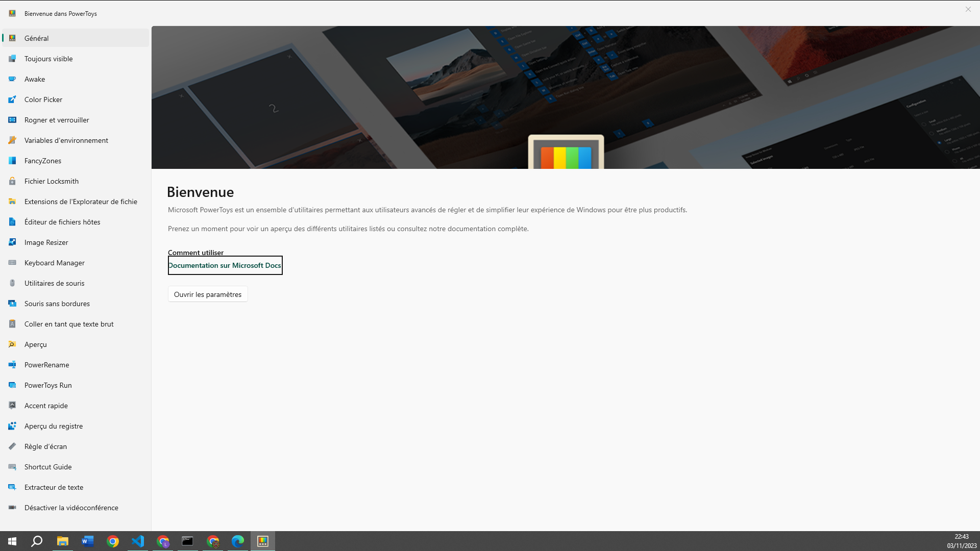Click the Extensions de l'Explorateur de fichiers icon
The height and width of the screenshot is (551, 980).
[12, 202]
